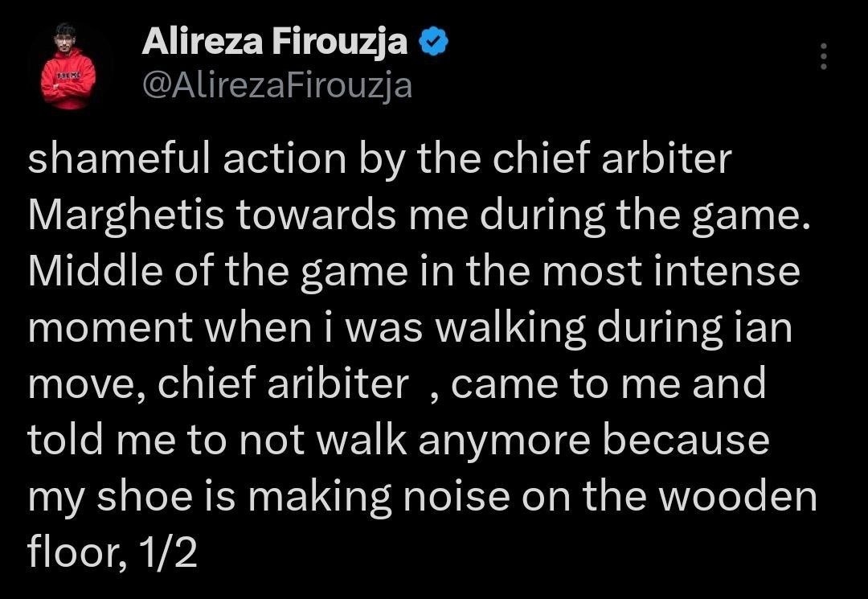Click the display name Alireza Firouzja
Image resolution: width=868 pixels, height=599 pixels.
pyautogui.click(x=274, y=43)
